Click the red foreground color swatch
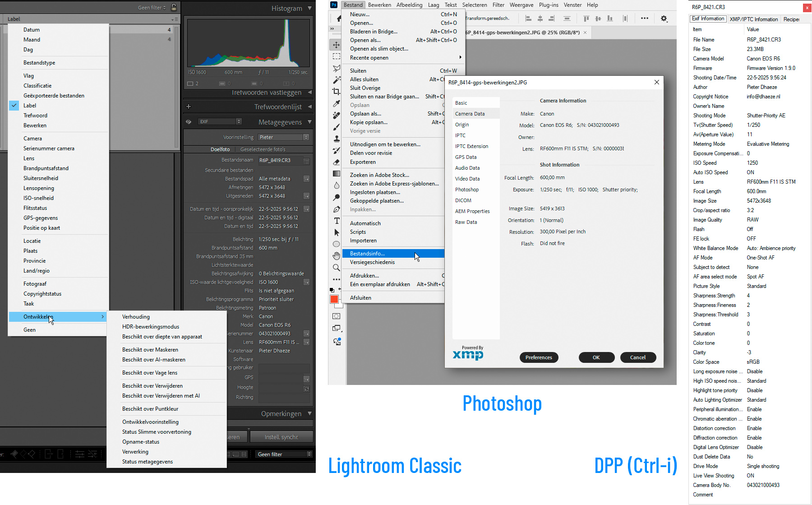The image size is (812, 505). click(x=334, y=299)
